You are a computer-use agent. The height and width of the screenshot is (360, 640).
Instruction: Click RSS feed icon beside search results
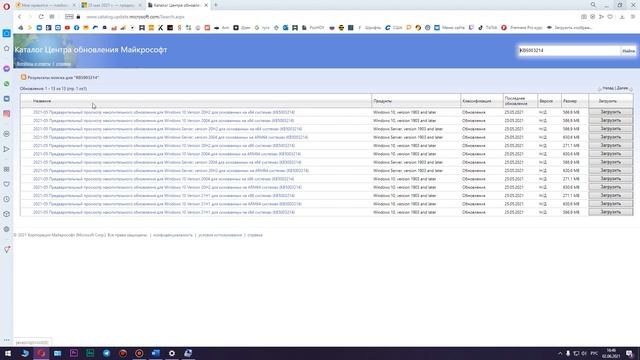(23, 77)
